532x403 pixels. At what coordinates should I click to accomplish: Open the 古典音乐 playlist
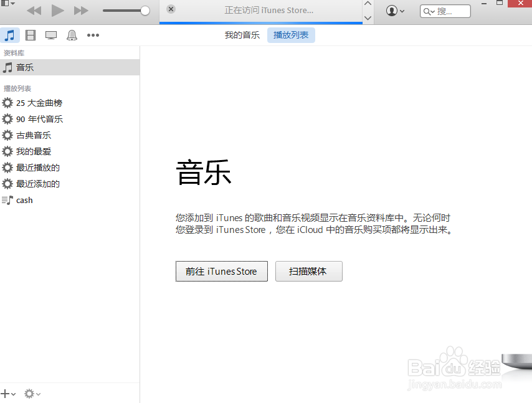(70, 135)
